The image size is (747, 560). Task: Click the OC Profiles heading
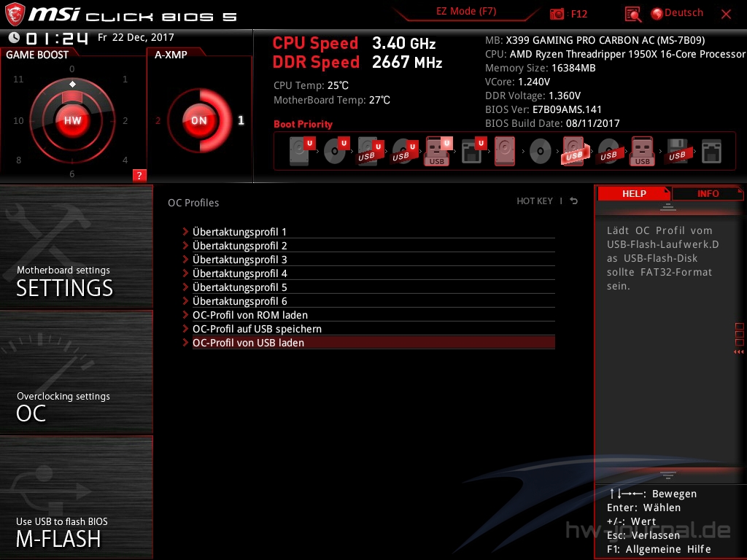pyautogui.click(x=193, y=203)
